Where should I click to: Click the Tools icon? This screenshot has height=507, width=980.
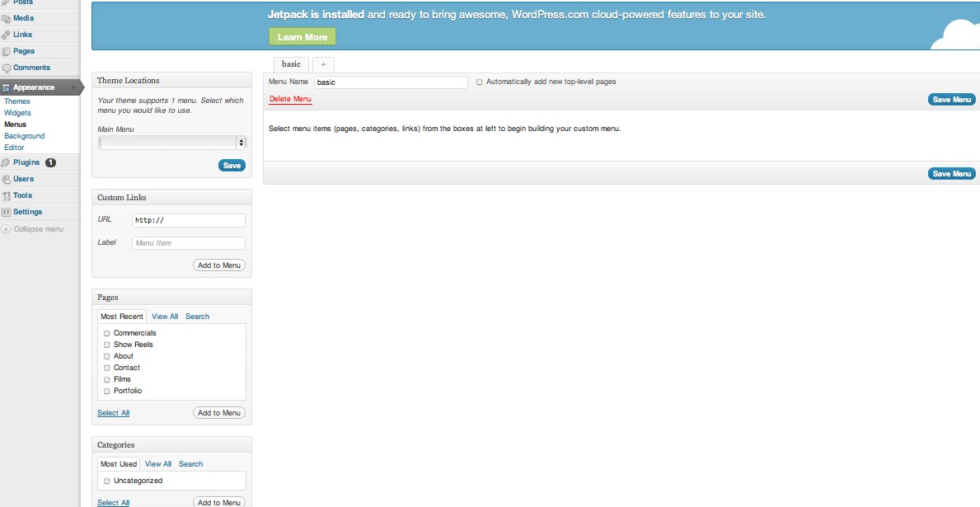pyautogui.click(x=7, y=195)
